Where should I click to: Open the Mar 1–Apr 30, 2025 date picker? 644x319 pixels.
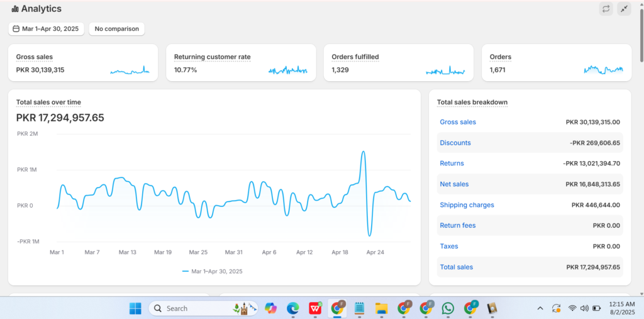(x=46, y=29)
